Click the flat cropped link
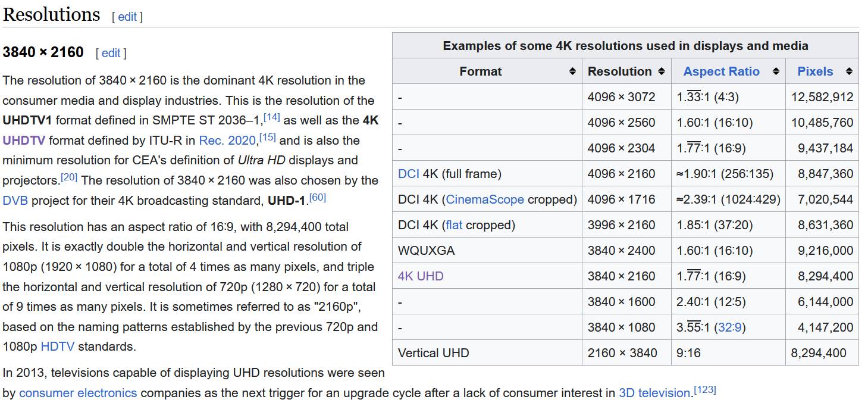 (454, 225)
